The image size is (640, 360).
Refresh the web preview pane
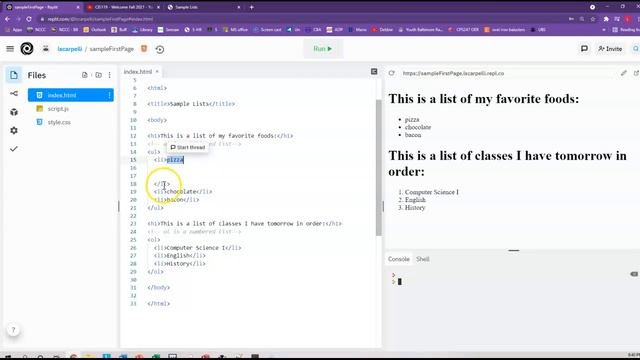[x=392, y=73]
